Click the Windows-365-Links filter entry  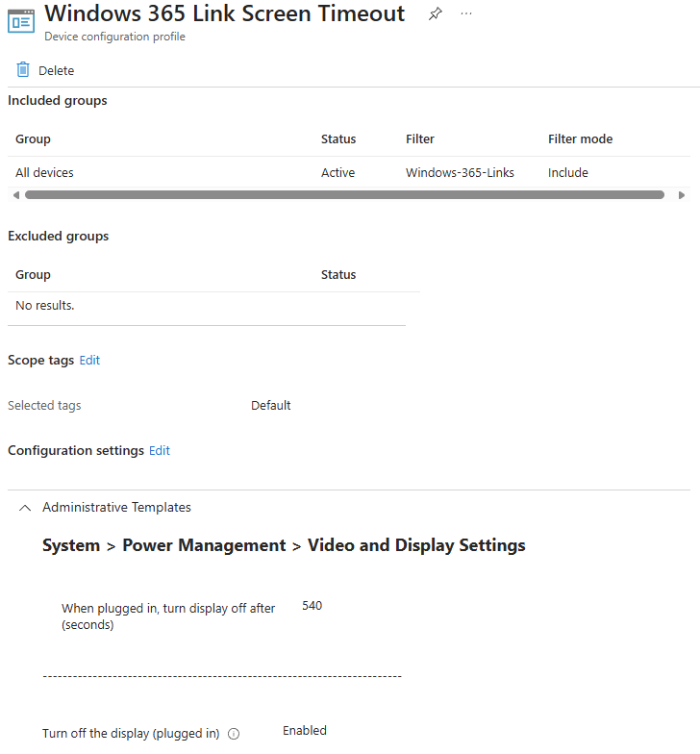coord(460,173)
